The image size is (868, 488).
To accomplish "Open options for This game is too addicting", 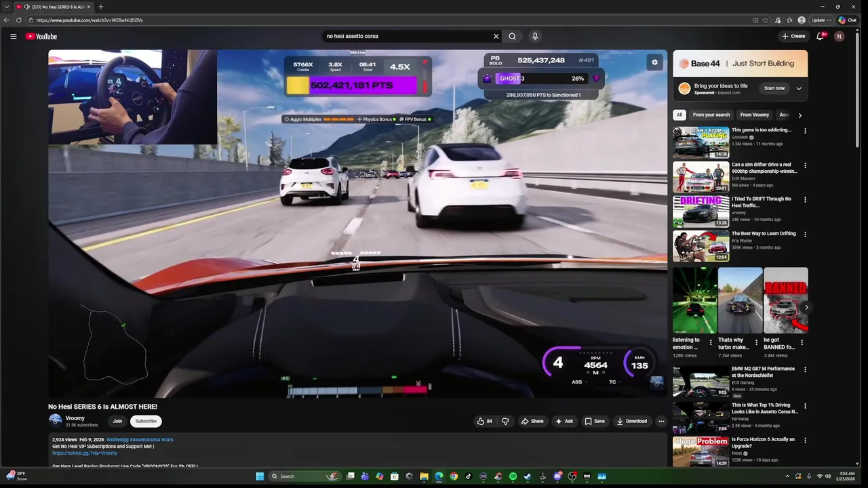I will 805,131.
